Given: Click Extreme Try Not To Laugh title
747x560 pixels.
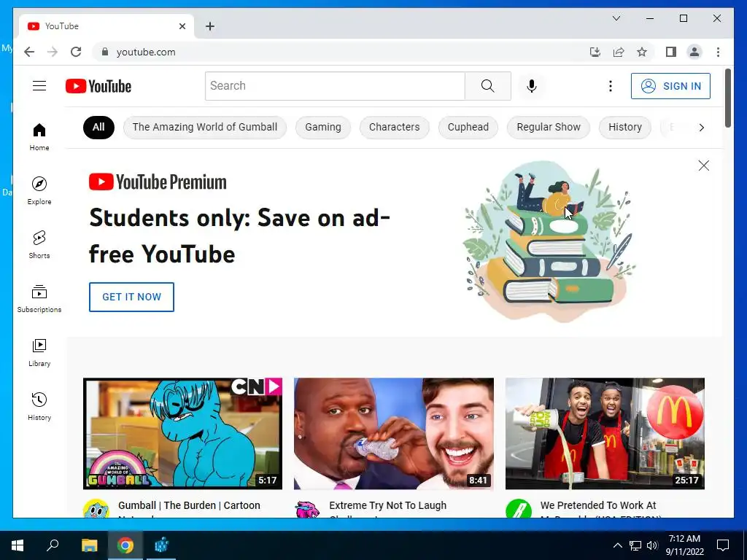Looking at the screenshot, I should click(388, 507).
